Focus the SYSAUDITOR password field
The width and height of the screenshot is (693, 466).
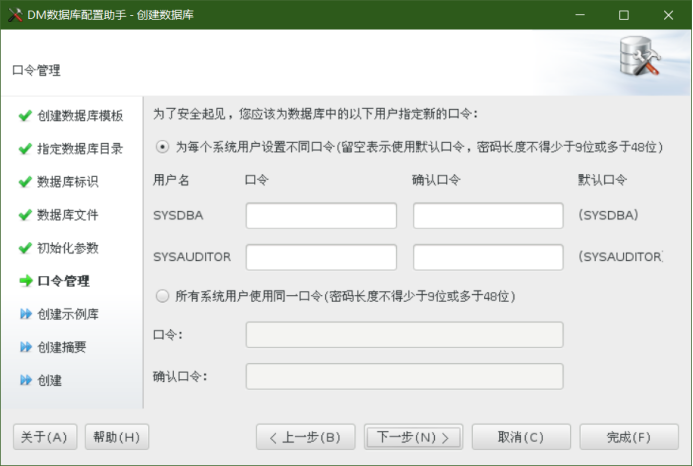tap(321, 257)
